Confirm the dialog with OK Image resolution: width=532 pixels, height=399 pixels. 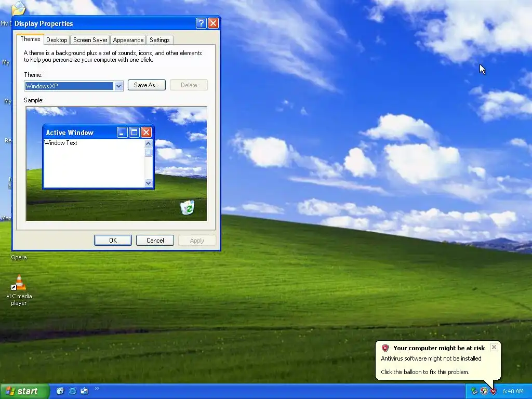(x=113, y=240)
